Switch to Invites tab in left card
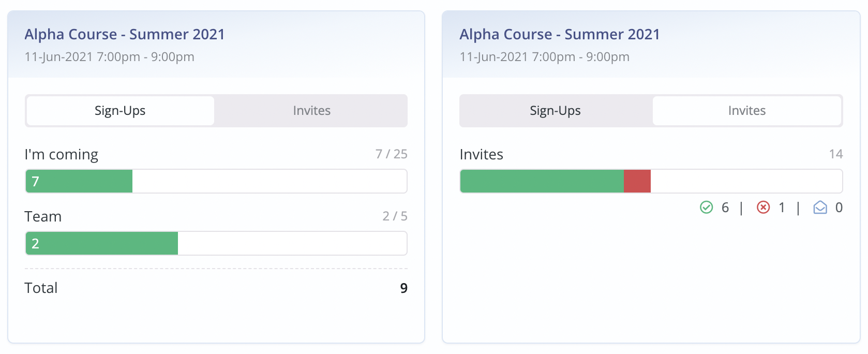Viewport: 868px width, 354px height. (x=311, y=111)
